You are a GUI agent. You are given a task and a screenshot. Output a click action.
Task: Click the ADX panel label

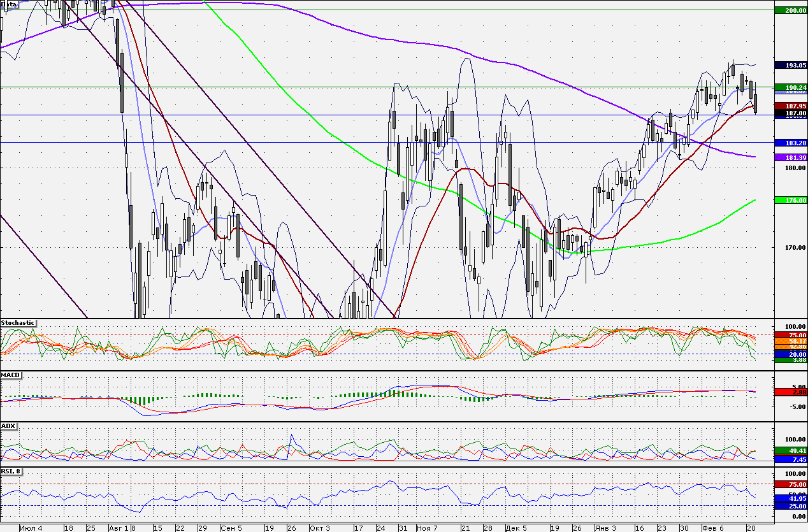tap(8, 426)
